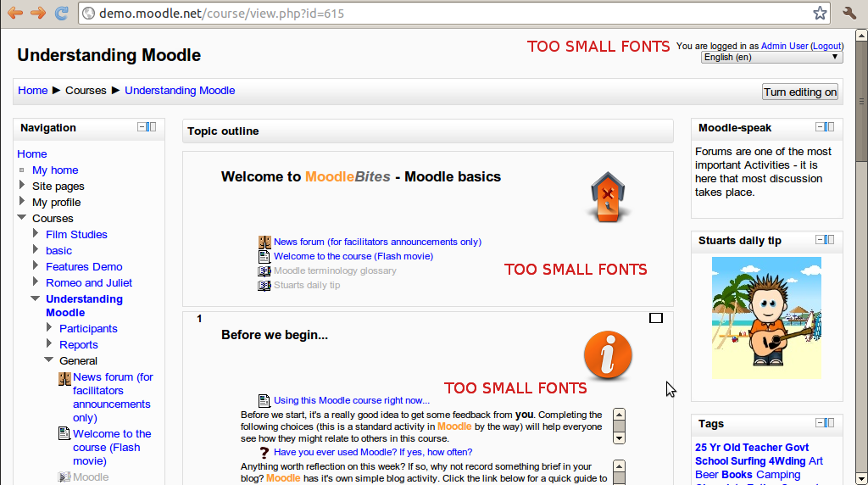This screenshot has height=485, width=868.
Task: Click Welcome to the course page icon
Action: point(264,256)
